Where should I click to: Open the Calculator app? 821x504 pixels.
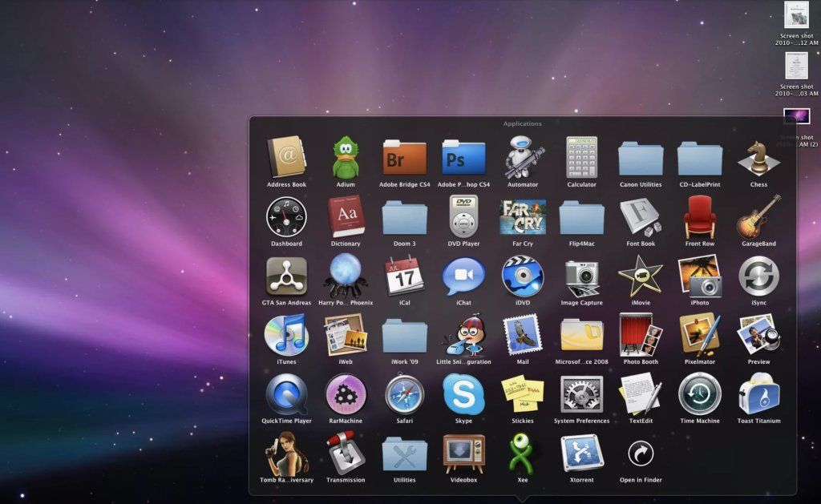tap(582, 157)
